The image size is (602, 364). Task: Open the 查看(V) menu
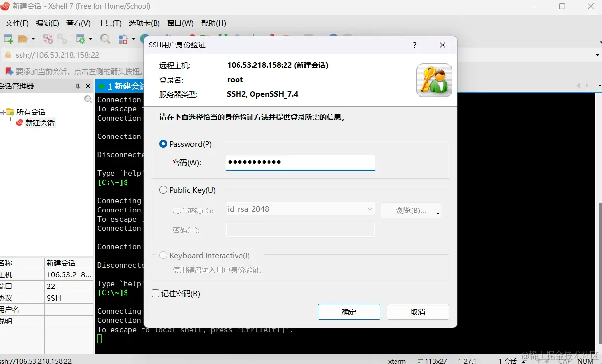(x=79, y=23)
